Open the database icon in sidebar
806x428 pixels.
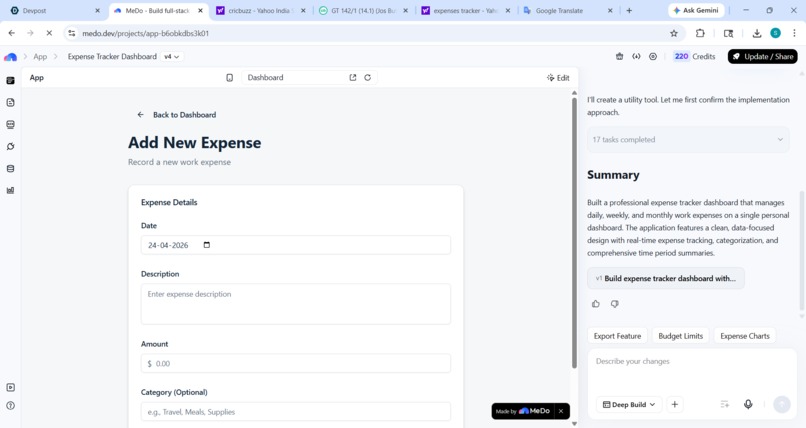pos(10,169)
